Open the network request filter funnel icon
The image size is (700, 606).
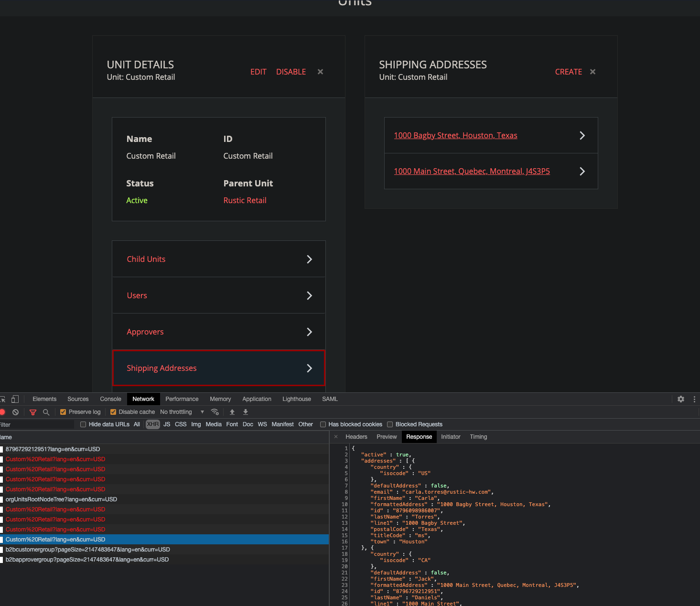point(32,412)
